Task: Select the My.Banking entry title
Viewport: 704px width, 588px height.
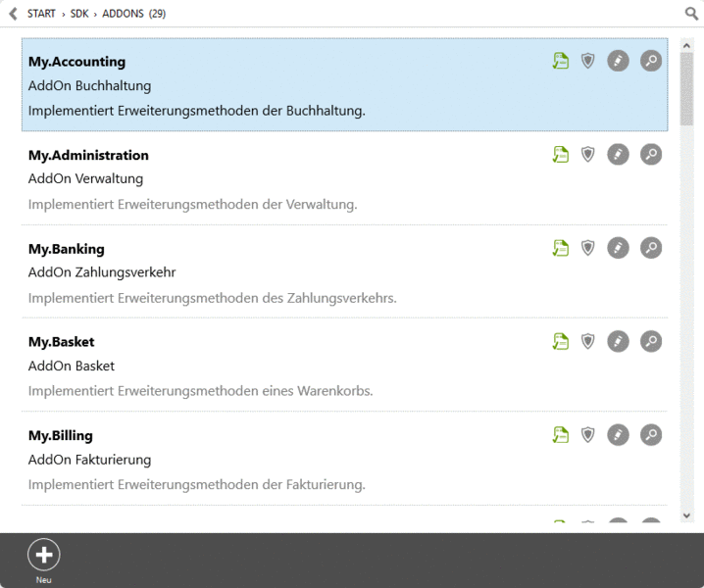Action: 67,249
